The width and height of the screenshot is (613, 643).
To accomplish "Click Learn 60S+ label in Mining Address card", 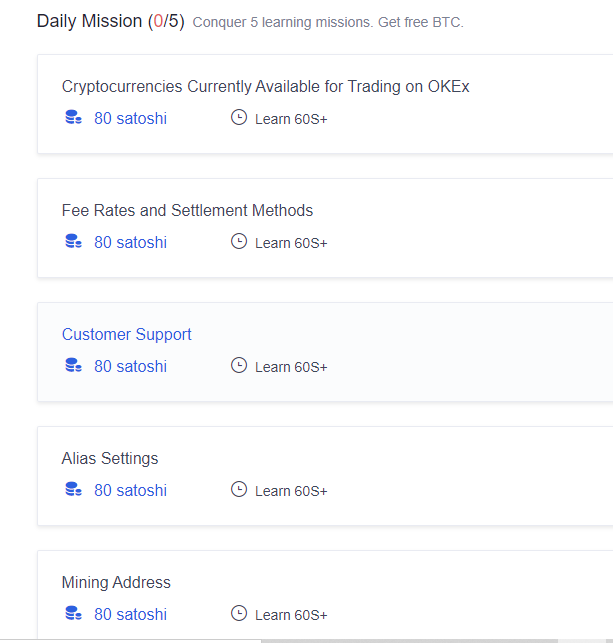I will (291, 615).
